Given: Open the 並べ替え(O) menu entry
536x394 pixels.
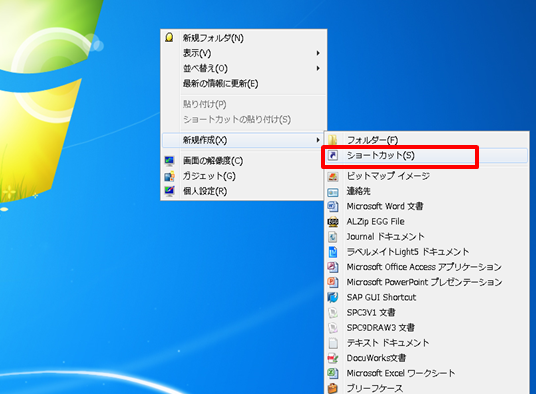Looking at the screenshot, I should tap(244, 68).
